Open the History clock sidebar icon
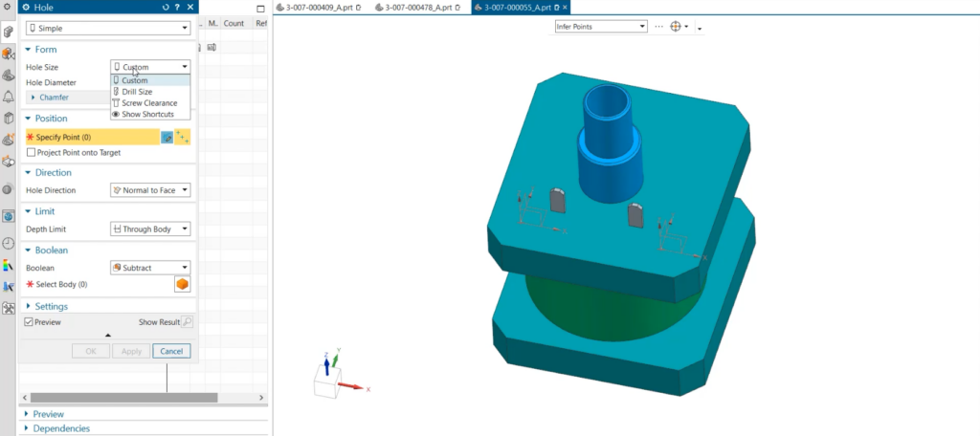 8,243
